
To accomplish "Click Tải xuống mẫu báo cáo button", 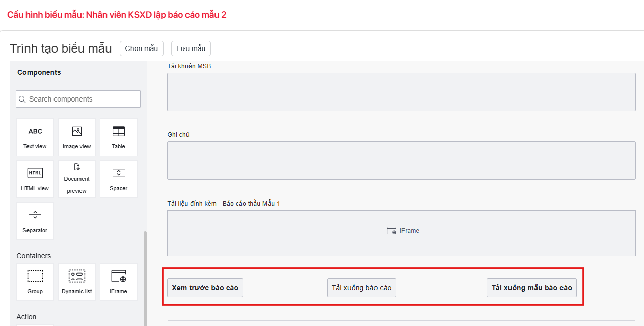I will [x=531, y=288].
